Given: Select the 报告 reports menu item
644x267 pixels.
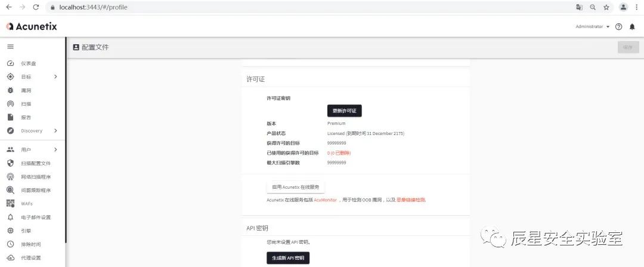Looking at the screenshot, I should click(26, 117).
